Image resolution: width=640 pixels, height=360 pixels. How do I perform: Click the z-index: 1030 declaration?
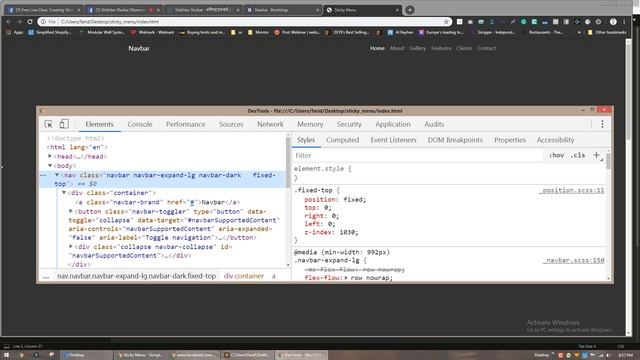coord(331,232)
